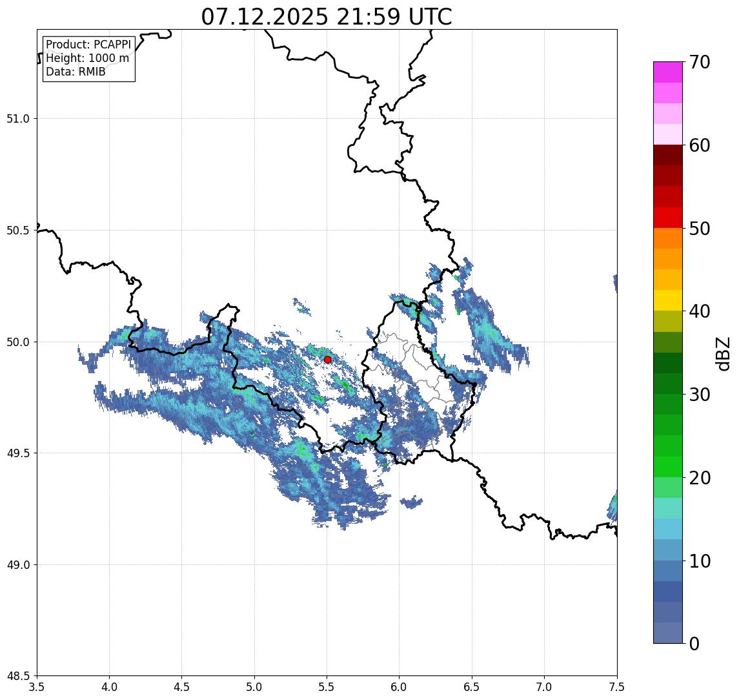Click the longitude tick label "4.0"

pyautogui.click(x=109, y=687)
